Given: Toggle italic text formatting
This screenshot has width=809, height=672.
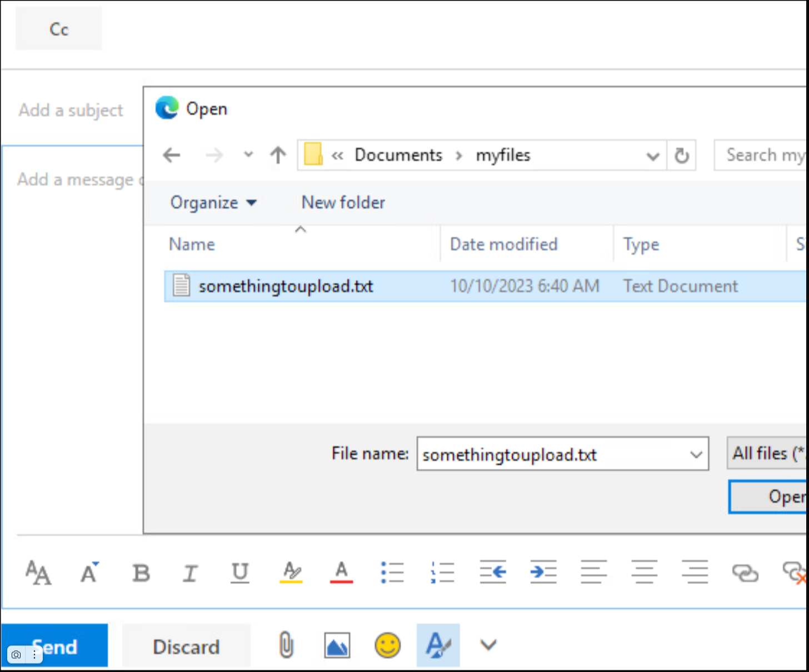Looking at the screenshot, I should [x=190, y=573].
